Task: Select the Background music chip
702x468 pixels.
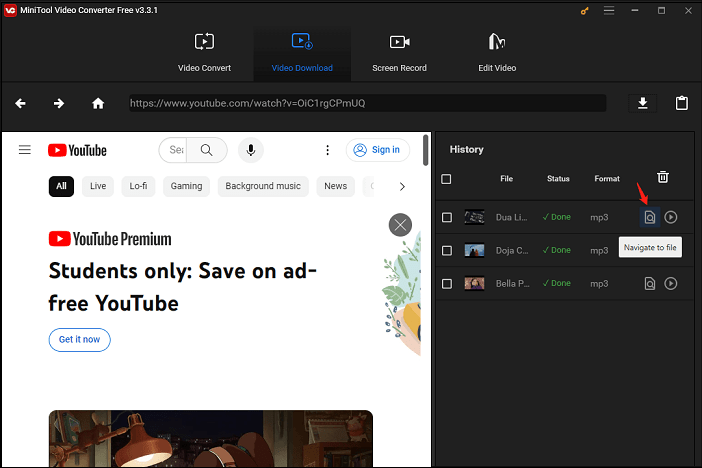Action: click(263, 186)
